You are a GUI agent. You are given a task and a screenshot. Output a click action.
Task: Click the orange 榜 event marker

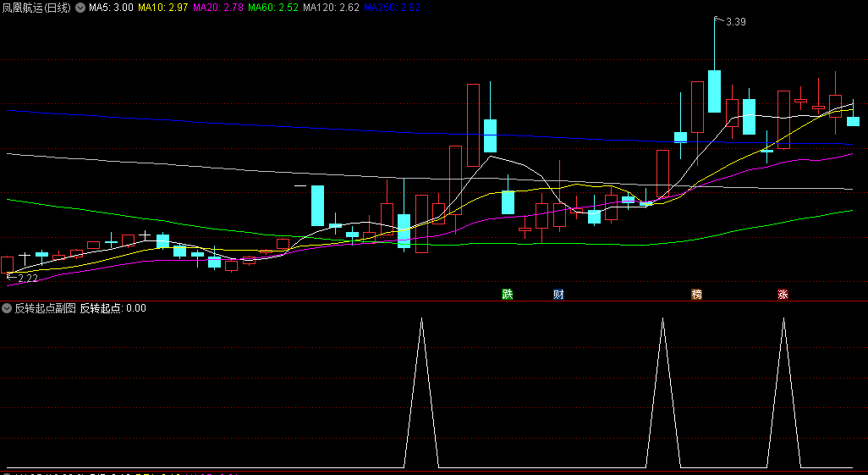(697, 295)
